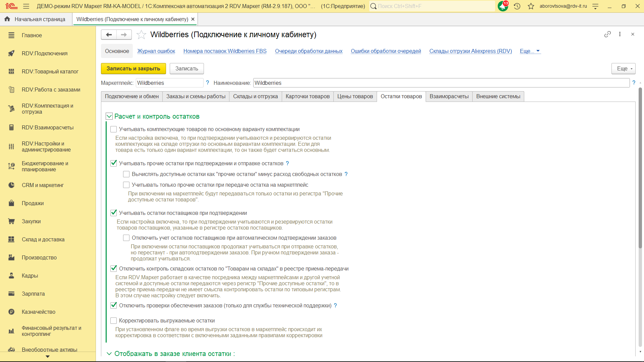Enable Корректировать выгружаемые остатки checkbox
The image size is (644, 362).
[x=114, y=321]
